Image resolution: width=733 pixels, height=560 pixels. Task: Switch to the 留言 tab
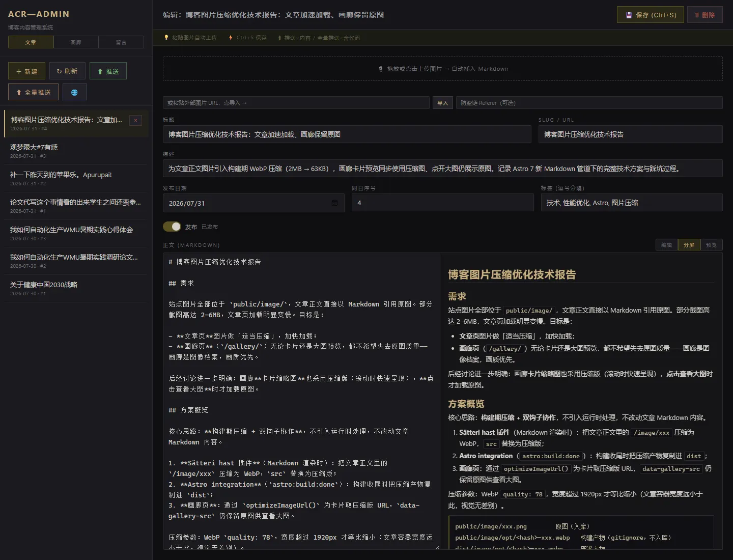tap(121, 42)
